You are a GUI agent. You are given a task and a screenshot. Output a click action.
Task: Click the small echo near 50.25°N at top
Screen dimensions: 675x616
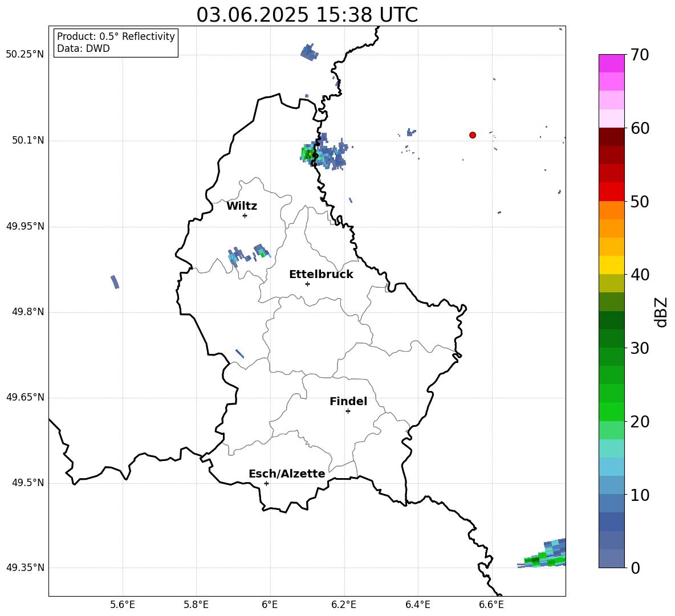[310, 52]
